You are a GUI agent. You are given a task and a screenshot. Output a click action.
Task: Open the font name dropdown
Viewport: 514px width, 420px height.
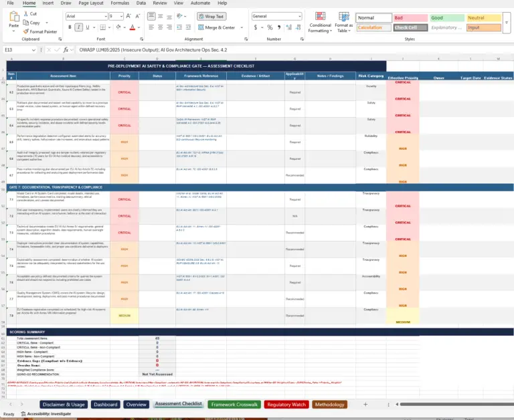click(104, 16)
